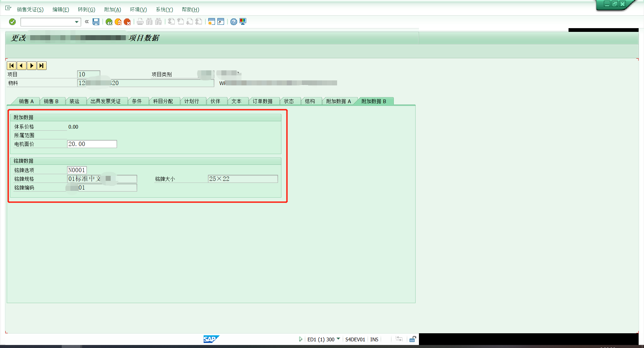
Task: Select the 附加数据 B tab
Action: [374, 101]
